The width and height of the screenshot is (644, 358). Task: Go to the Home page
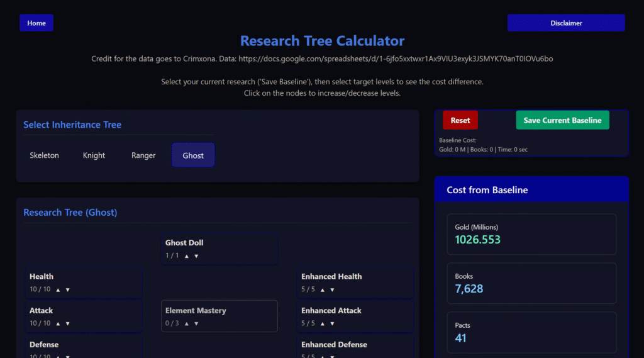pos(36,23)
